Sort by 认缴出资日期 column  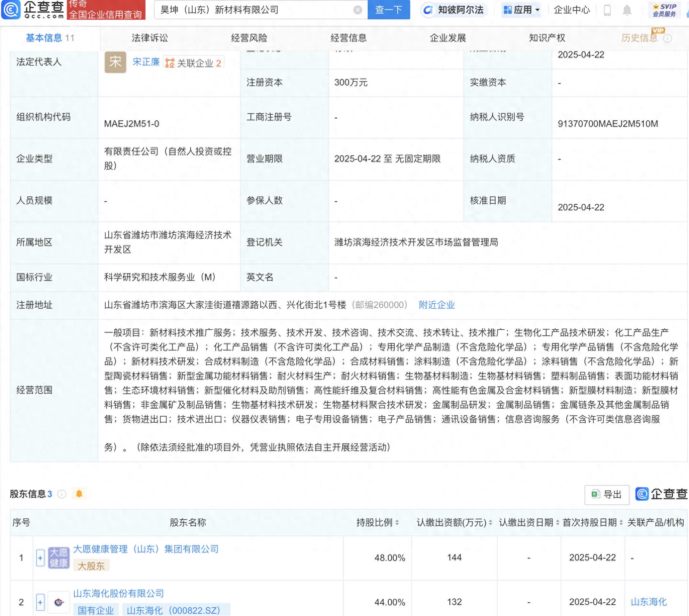[557, 523]
